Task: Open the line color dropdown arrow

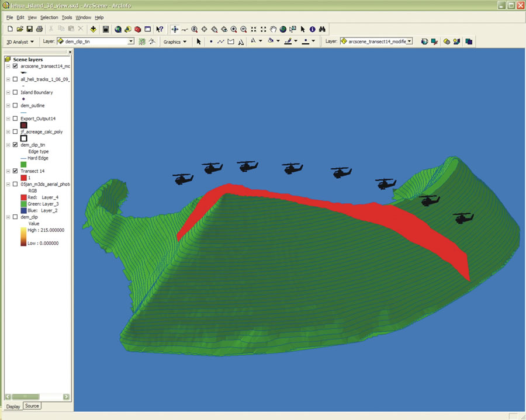Action: coord(296,41)
